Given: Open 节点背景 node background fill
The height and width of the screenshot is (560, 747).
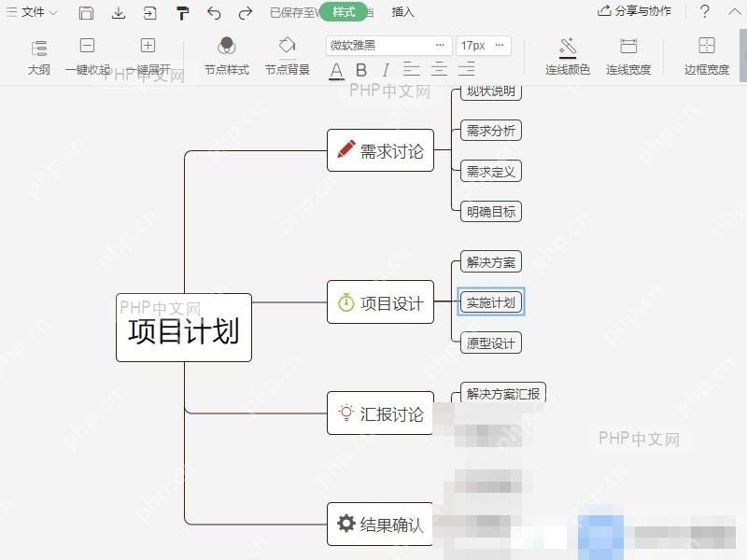Looking at the screenshot, I should (288, 57).
